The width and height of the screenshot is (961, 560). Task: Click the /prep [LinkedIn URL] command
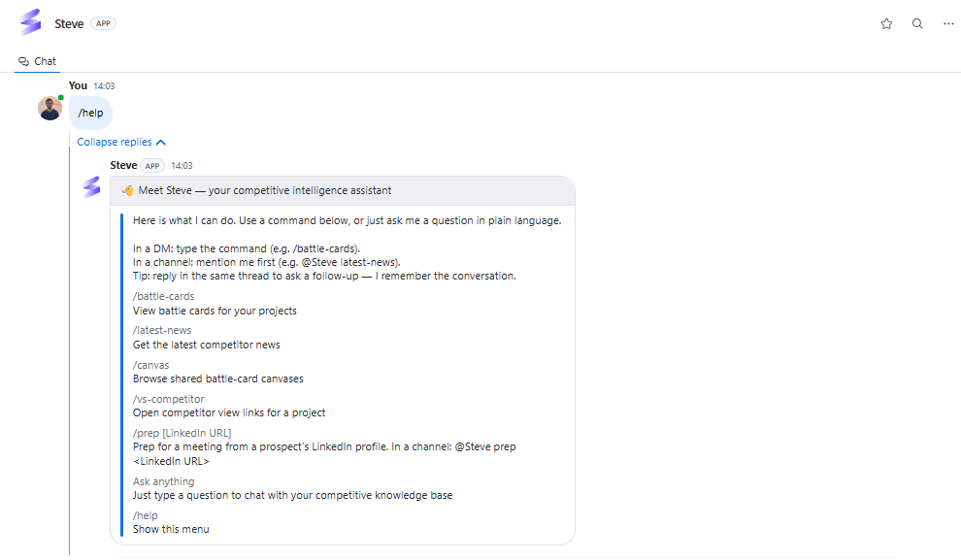pyautogui.click(x=182, y=433)
